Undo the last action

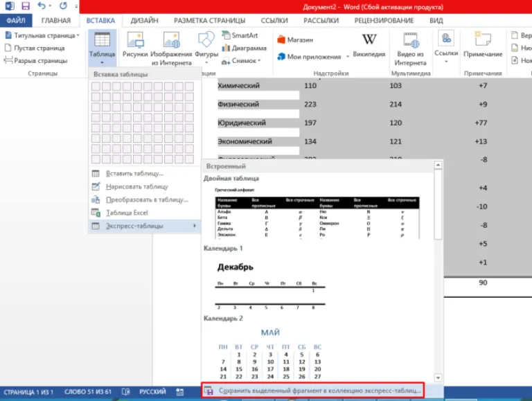click(42, 6)
